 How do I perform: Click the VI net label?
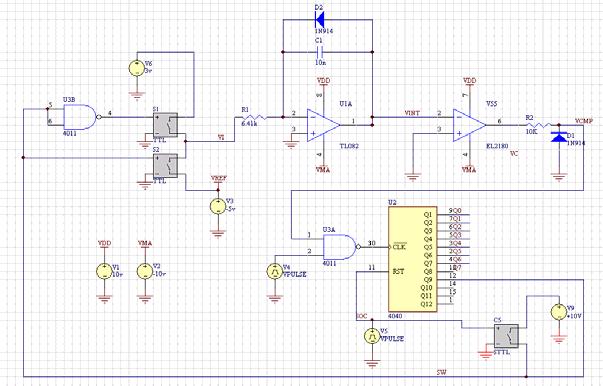[221, 138]
